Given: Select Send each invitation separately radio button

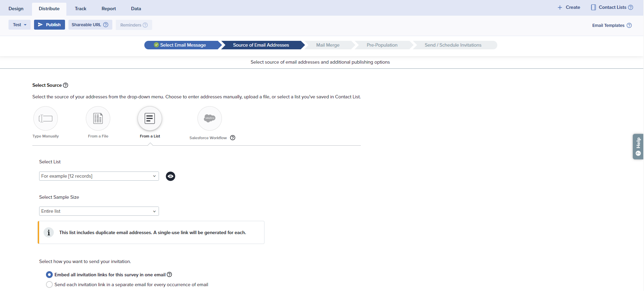Looking at the screenshot, I should click(49, 284).
